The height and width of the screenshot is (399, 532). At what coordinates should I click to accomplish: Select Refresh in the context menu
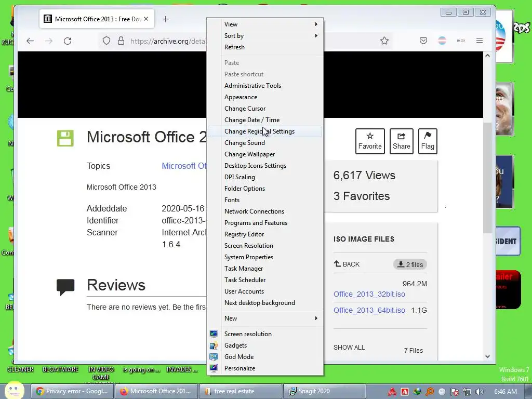click(x=264, y=47)
